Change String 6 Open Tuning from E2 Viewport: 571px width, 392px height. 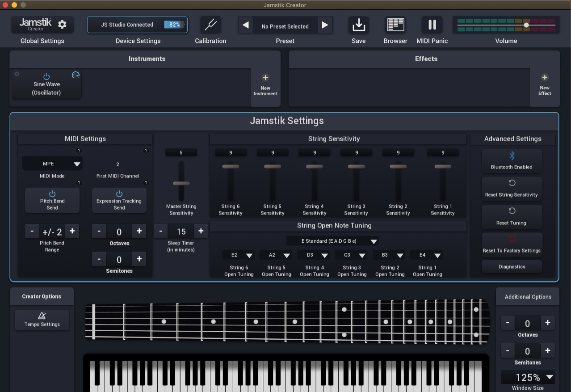238,254
